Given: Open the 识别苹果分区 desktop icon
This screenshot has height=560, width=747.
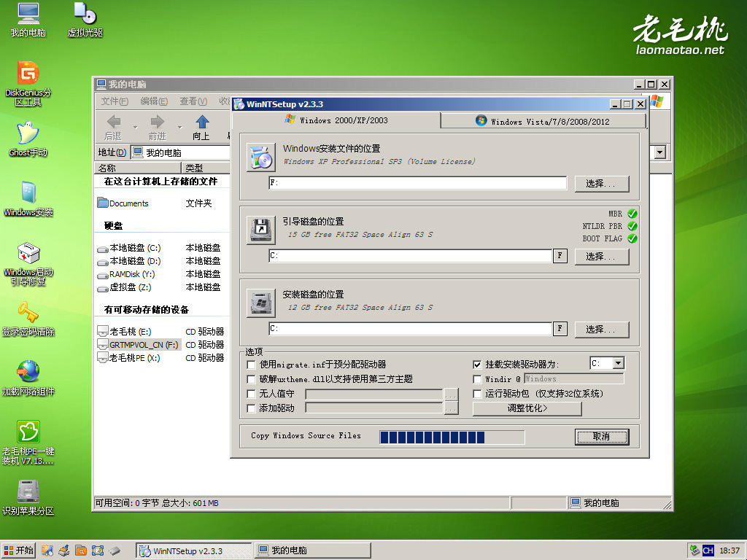Looking at the screenshot, I should (x=28, y=498).
